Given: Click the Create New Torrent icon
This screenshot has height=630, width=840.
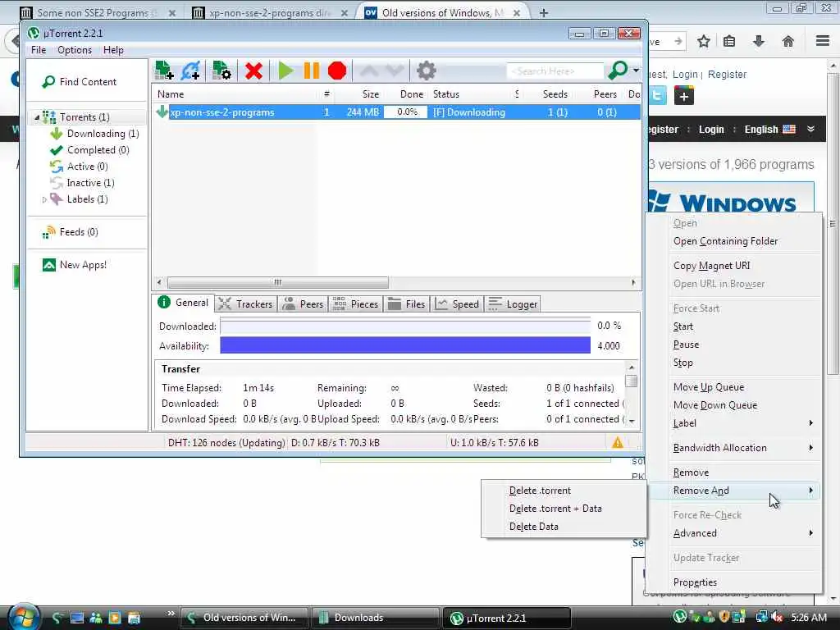Looking at the screenshot, I should tap(221, 71).
